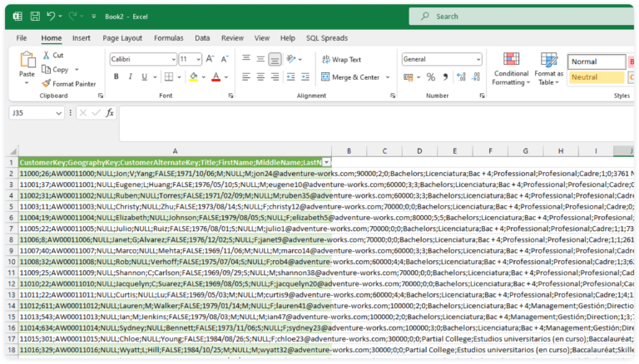Open the filter dropdown in header cell A1

click(326, 162)
